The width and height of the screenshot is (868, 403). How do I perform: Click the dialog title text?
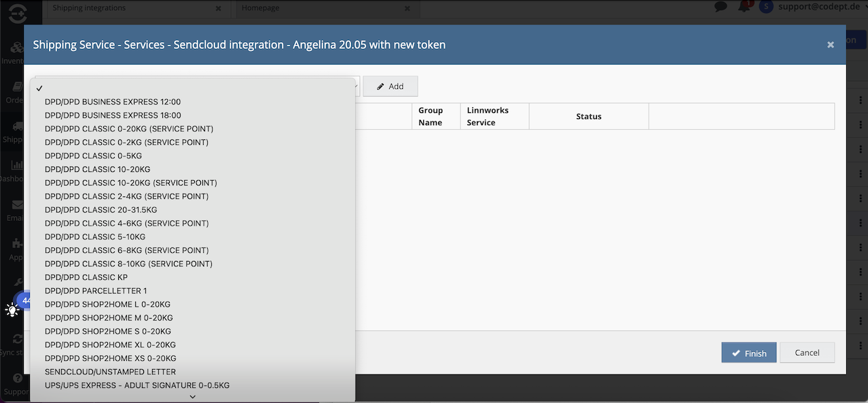[x=239, y=45]
